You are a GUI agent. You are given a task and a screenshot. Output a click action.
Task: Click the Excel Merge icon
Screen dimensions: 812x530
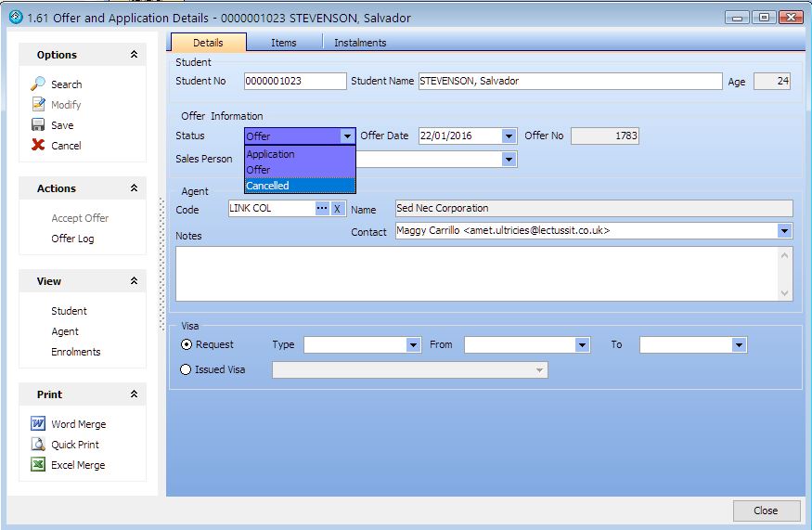pos(38,465)
